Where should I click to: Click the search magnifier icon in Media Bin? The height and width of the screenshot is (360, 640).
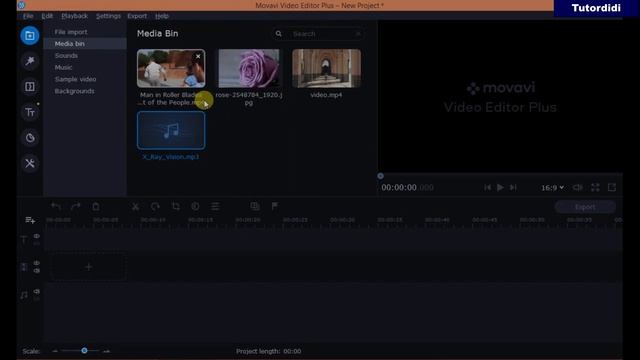click(278, 34)
